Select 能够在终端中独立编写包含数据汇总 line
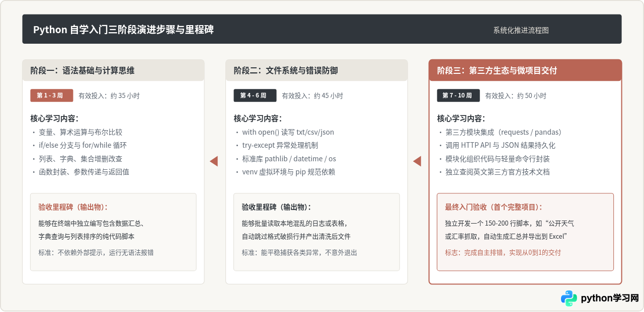Viewport: 644px width, 312px height. (x=92, y=224)
